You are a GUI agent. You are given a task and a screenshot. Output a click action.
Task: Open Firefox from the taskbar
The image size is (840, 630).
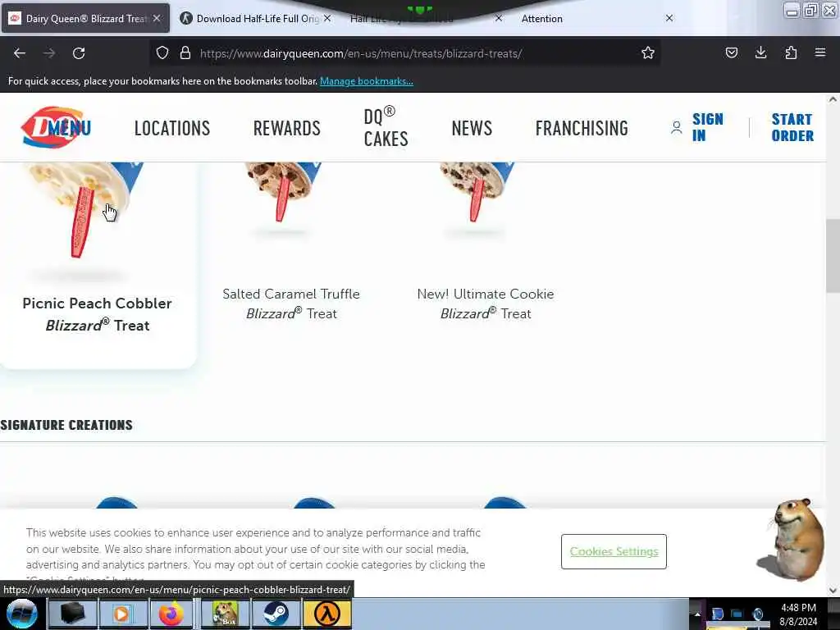(171, 614)
